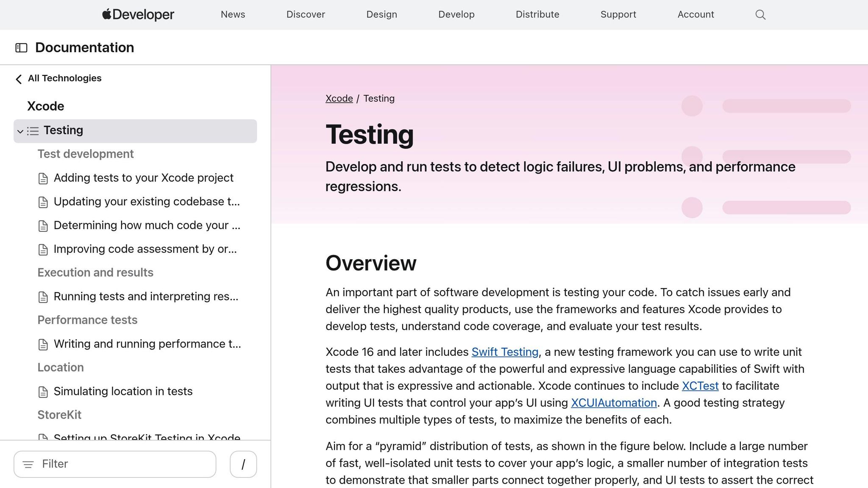Viewport: 868px width, 488px height.
Task: Click the search magnifier icon in top navigation
Action: (x=760, y=15)
